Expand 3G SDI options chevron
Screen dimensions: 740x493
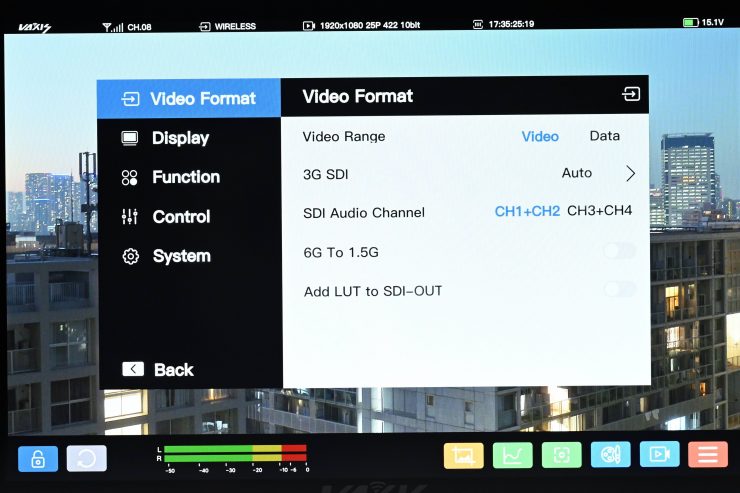point(630,174)
